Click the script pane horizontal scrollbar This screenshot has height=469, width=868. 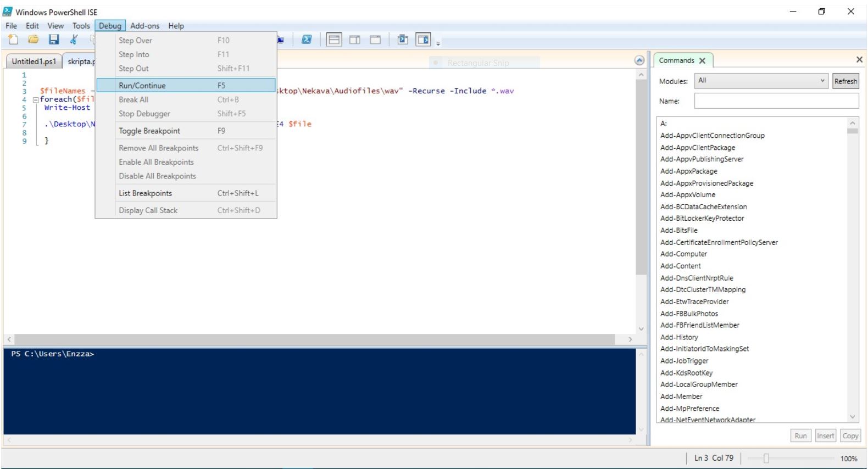click(314, 339)
